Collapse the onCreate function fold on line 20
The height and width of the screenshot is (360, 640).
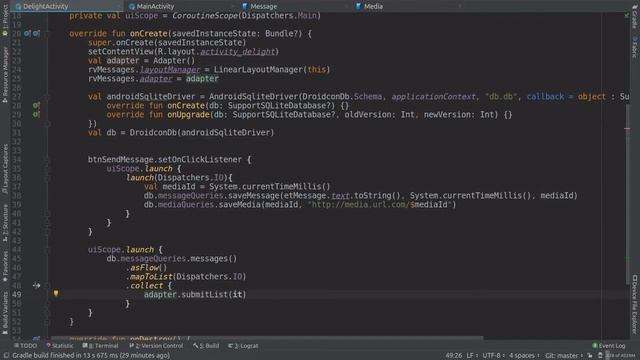tap(47, 33)
